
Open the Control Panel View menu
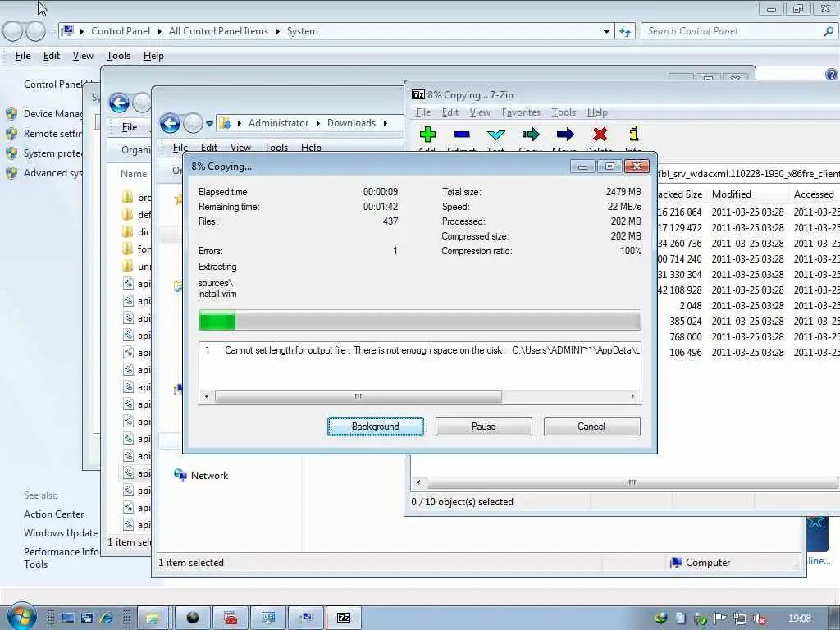pos(83,56)
